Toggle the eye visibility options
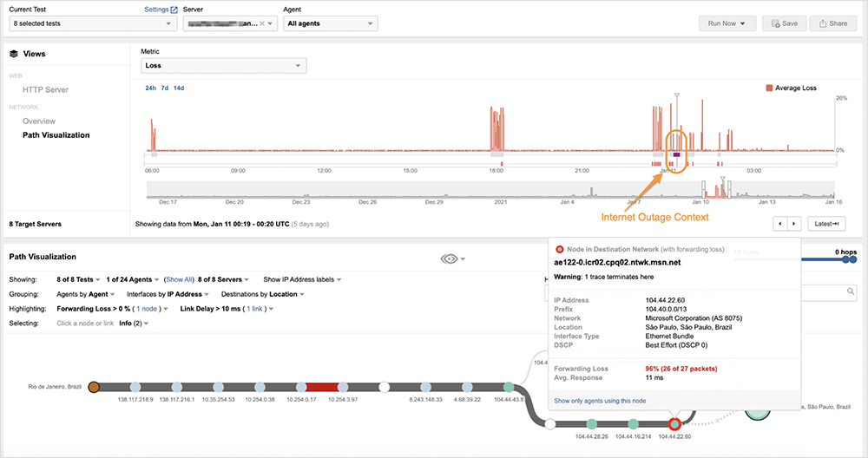 click(451, 258)
